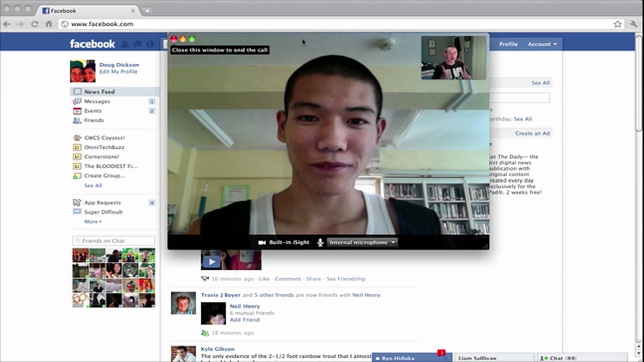Click Create an Ad link
Image resolution: width=644 pixels, height=362 pixels.
[532, 133]
